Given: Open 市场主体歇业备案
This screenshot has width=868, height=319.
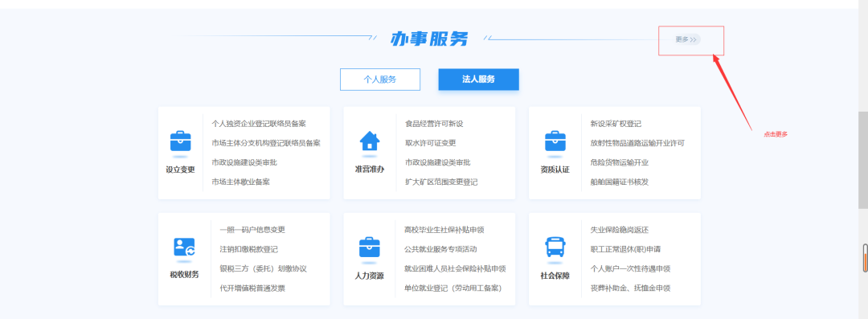Looking at the screenshot, I should point(241,182).
